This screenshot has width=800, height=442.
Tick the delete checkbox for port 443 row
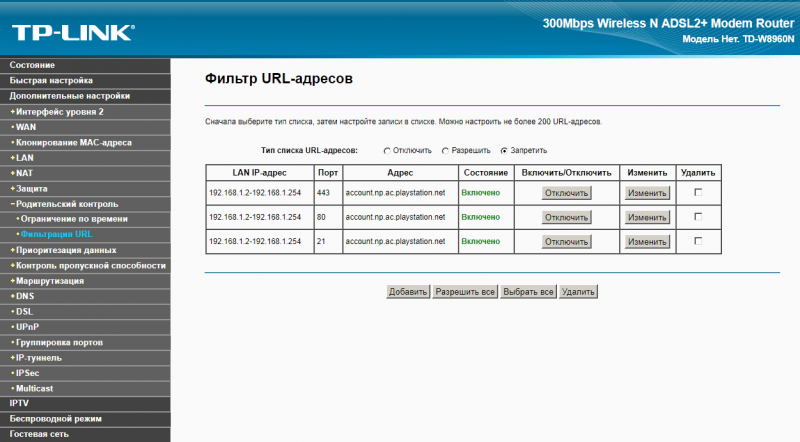[x=698, y=192]
